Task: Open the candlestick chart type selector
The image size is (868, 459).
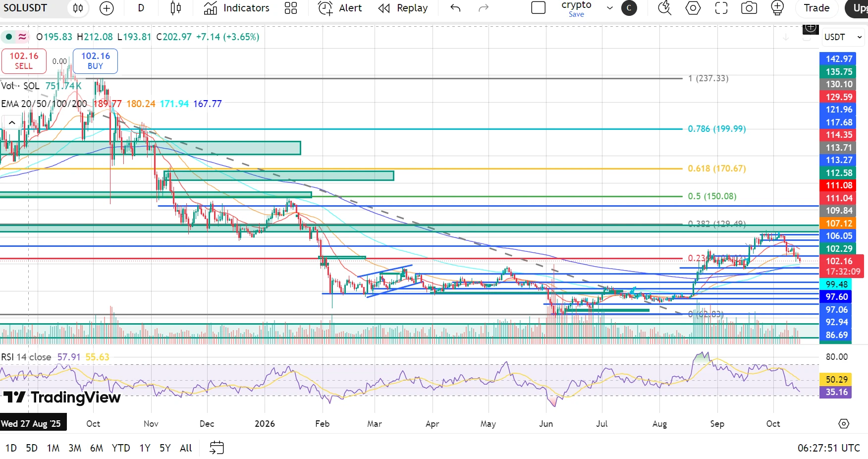Action: (x=175, y=8)
